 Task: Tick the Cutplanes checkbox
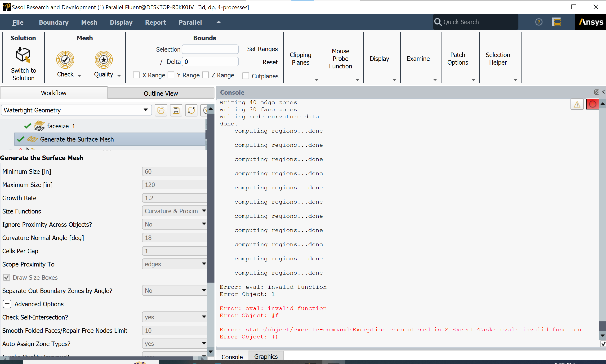[245, 76]
